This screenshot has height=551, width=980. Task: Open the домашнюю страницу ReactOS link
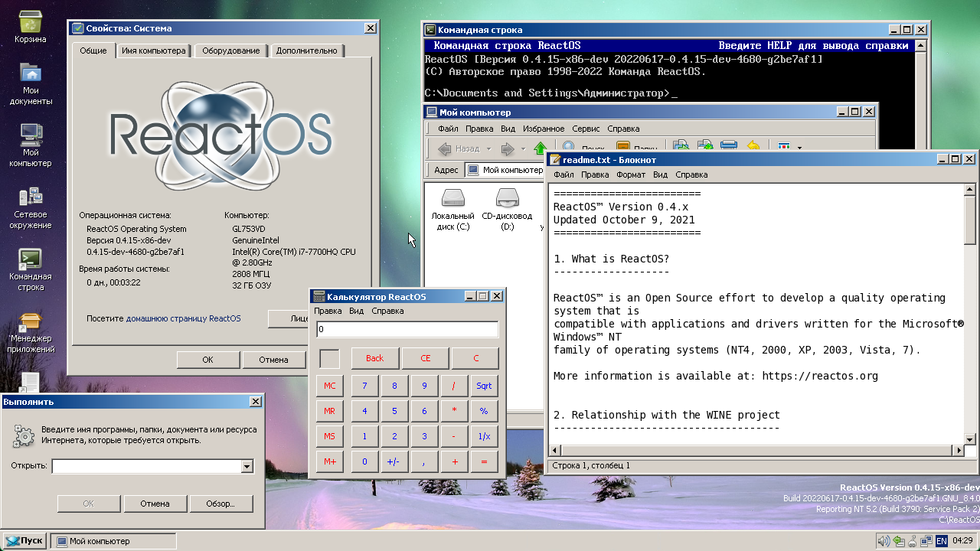click(183, 318)
